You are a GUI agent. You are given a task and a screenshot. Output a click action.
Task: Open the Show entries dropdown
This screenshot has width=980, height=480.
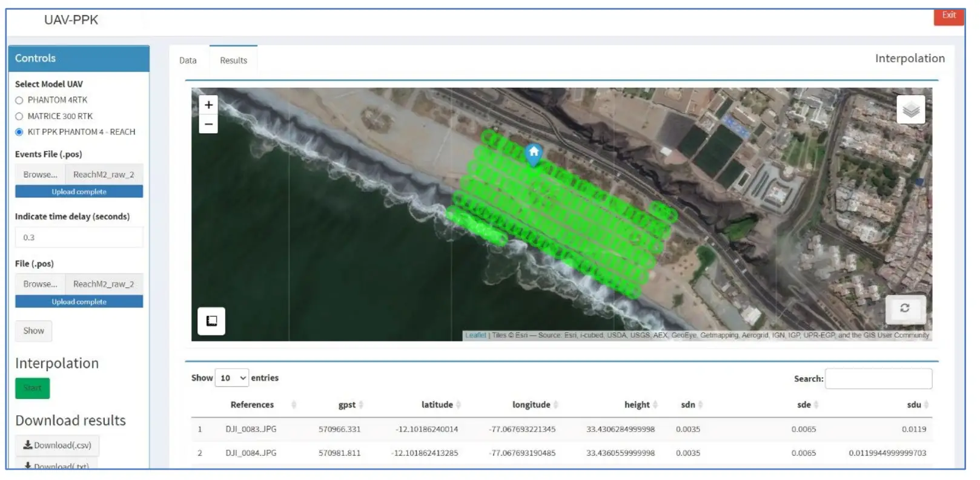click(x=232, y=378)
